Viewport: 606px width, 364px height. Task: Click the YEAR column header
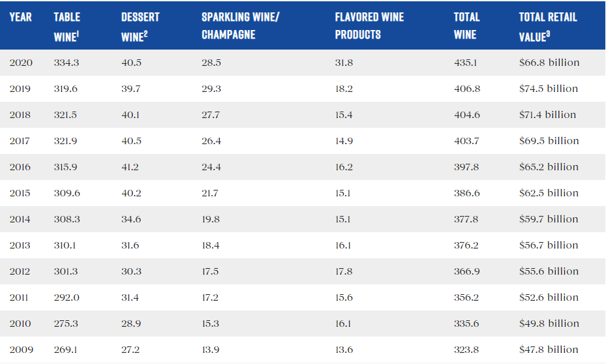coord(21,17)
